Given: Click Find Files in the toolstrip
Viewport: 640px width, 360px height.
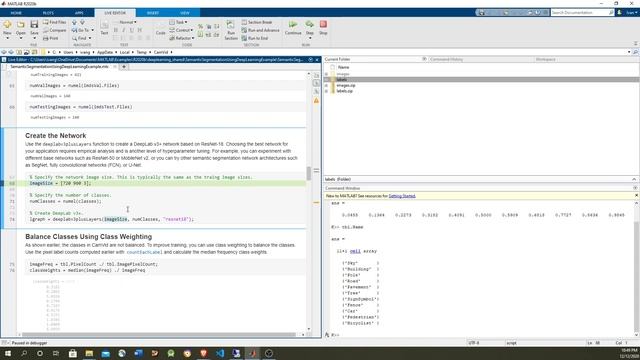Looking at the screenshot, I should click(x=55, y=22).
